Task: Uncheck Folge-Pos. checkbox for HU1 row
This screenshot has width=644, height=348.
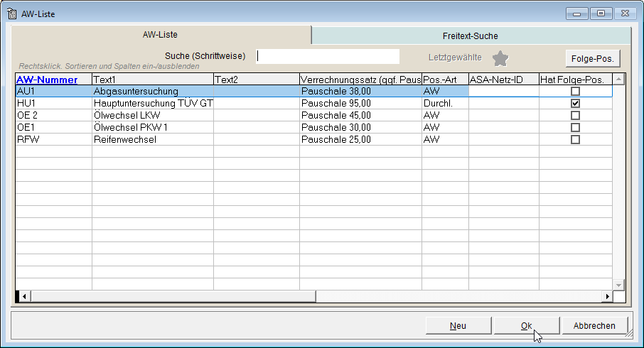Action: coord(576,104)
